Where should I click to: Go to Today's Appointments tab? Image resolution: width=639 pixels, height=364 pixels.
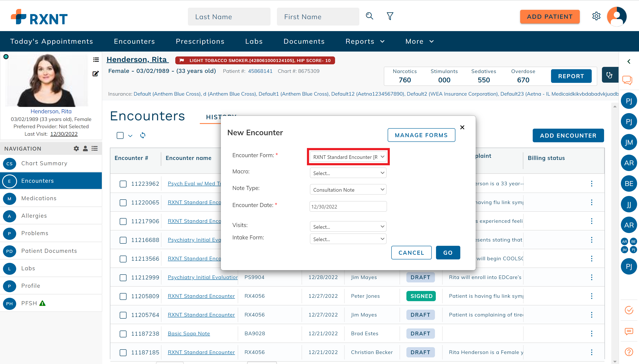point(52,41)
